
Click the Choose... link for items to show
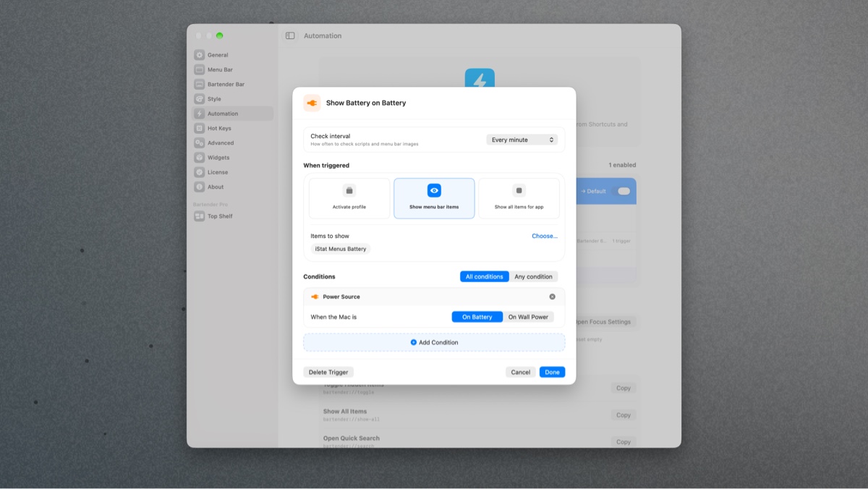545,236
